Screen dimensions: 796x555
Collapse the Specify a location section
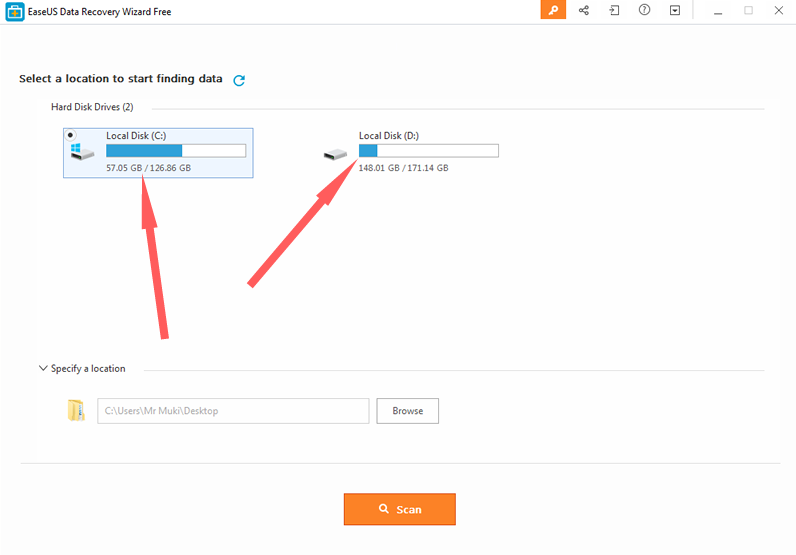[x=43, y=368]
